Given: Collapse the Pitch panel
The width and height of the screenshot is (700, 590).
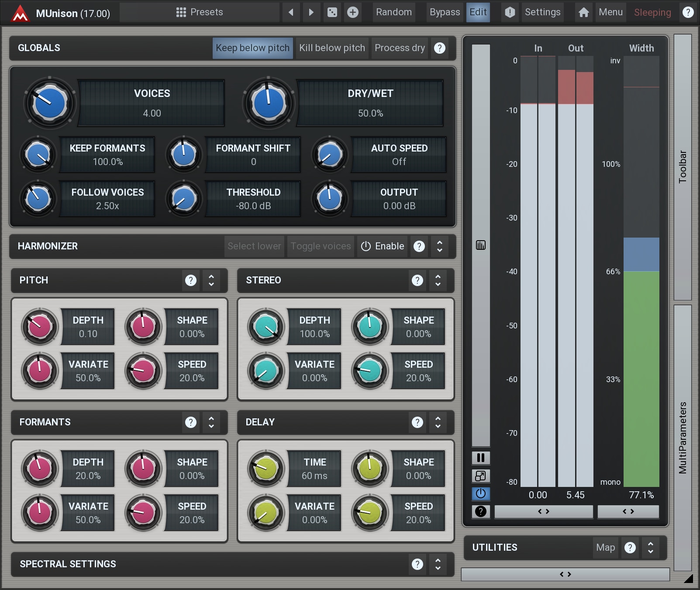Looking at the screenshot, I should (x=211, y=280).
